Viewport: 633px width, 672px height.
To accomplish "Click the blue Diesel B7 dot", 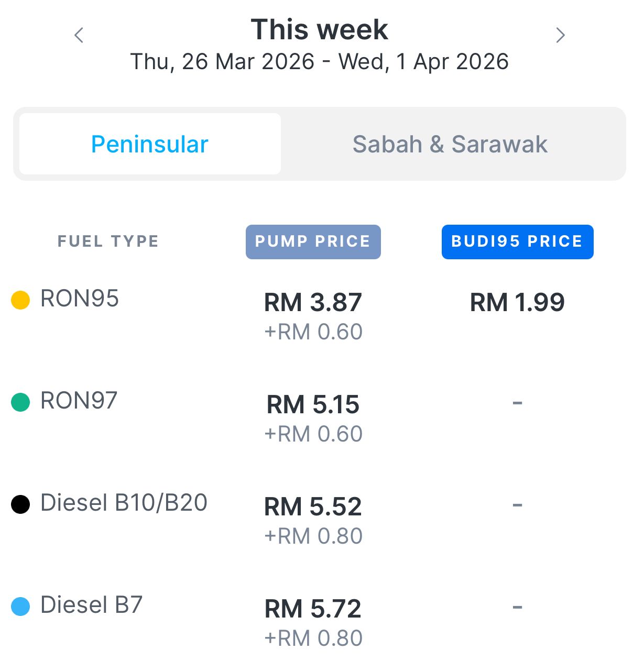I will pyautogui.click(x=20, y=607).
